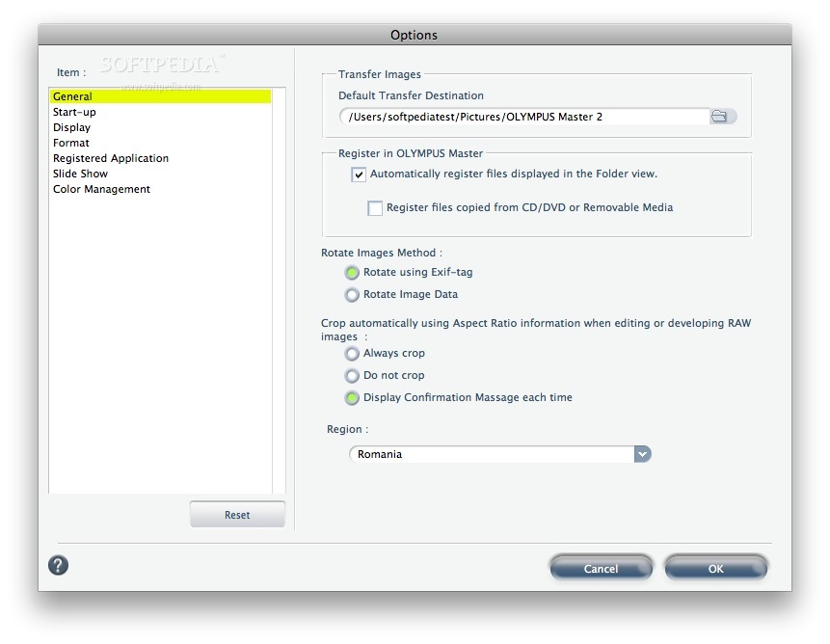This screenshot has height=644, width=830.
Task: Switch to Start-up settings
Action: click(75, 111)
